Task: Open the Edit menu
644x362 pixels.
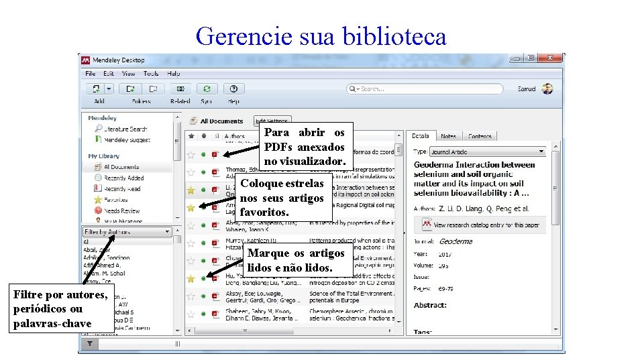Action: 109,74
